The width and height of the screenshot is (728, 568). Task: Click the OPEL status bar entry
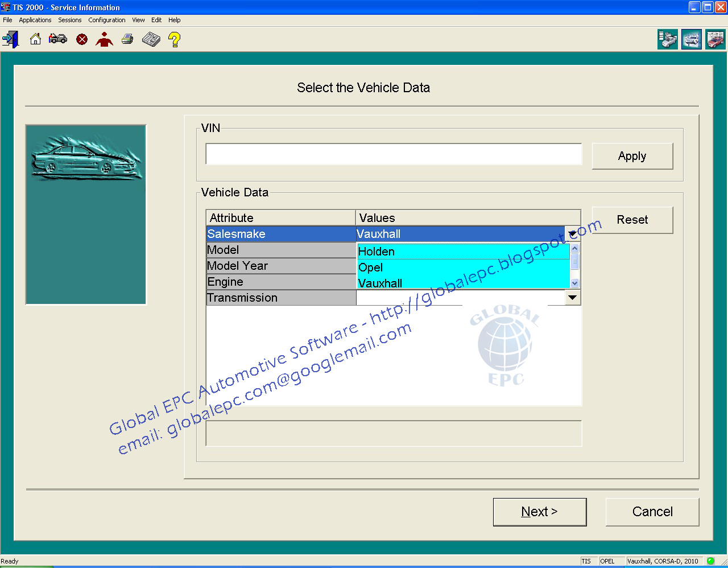[611, 561]
